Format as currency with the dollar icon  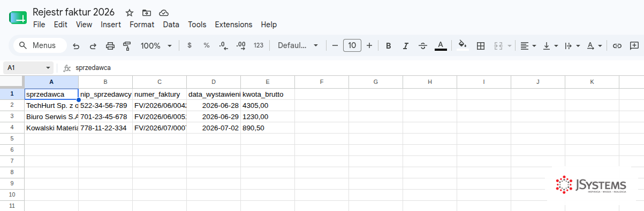tap(190, 46)
